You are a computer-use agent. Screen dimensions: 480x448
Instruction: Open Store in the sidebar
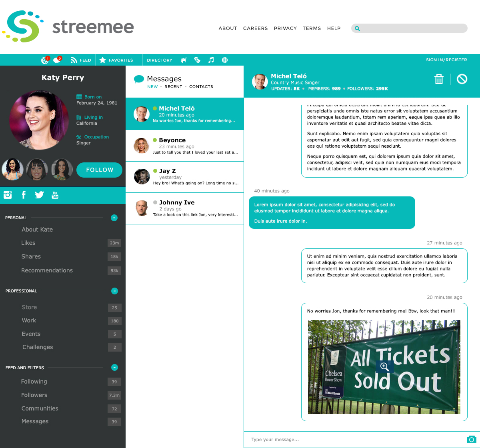(29, 307)
